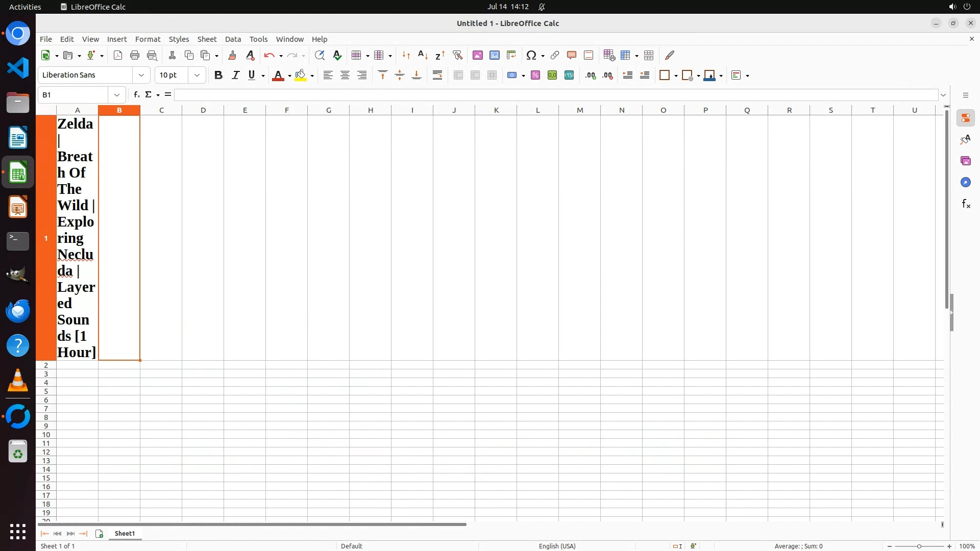Apply the yellow background color swatch
The height and width of the screenshot is (551, 980).
[x=301, y=76]
